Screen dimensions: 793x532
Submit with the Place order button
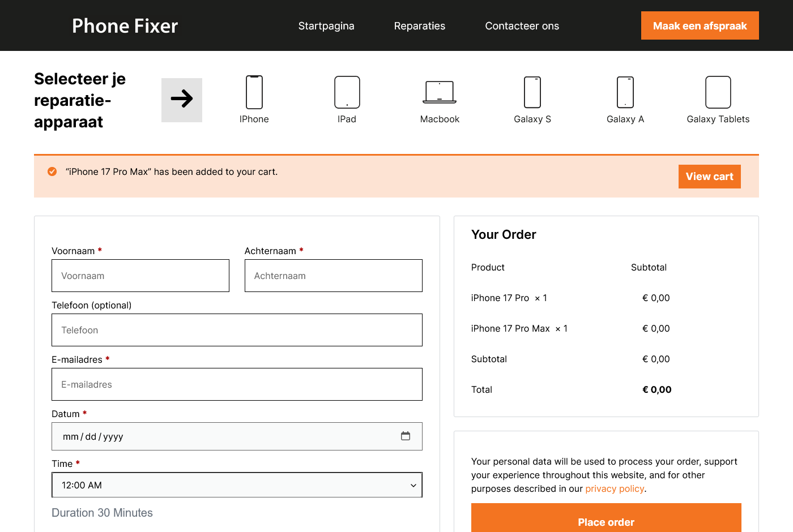click(606, 521)
